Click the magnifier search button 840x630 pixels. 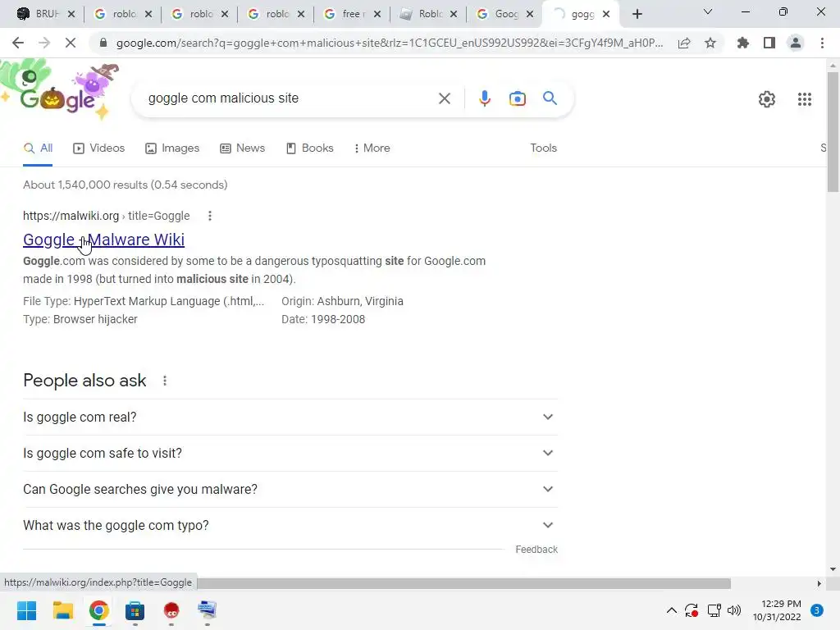coord(550,98)
